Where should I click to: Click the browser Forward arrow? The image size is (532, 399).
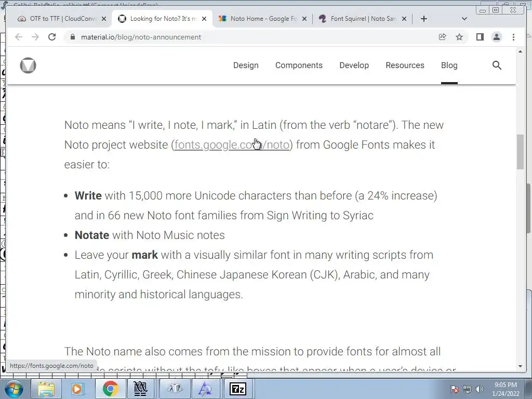(x=35, y=37)
